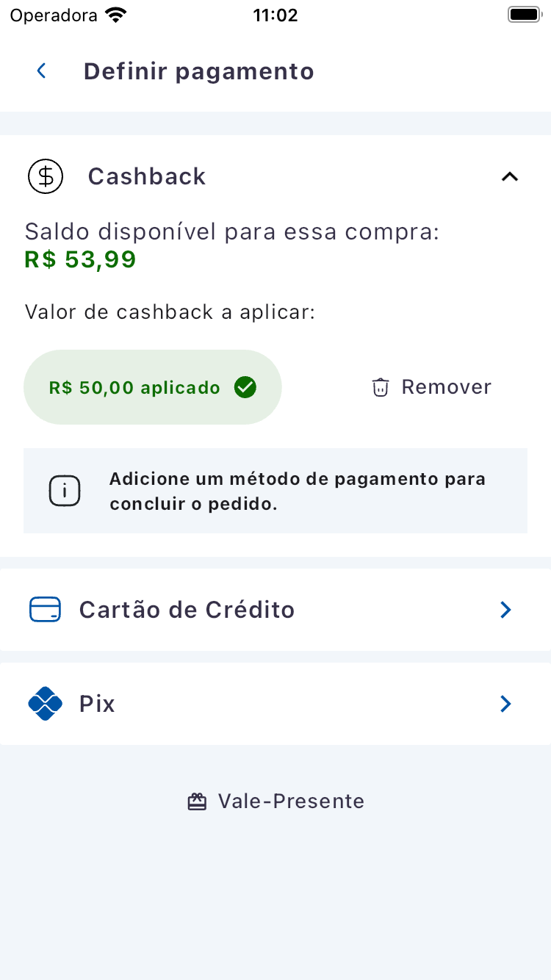
Task: Select Cartão de Crédito payment option
Action: point(187,610)
